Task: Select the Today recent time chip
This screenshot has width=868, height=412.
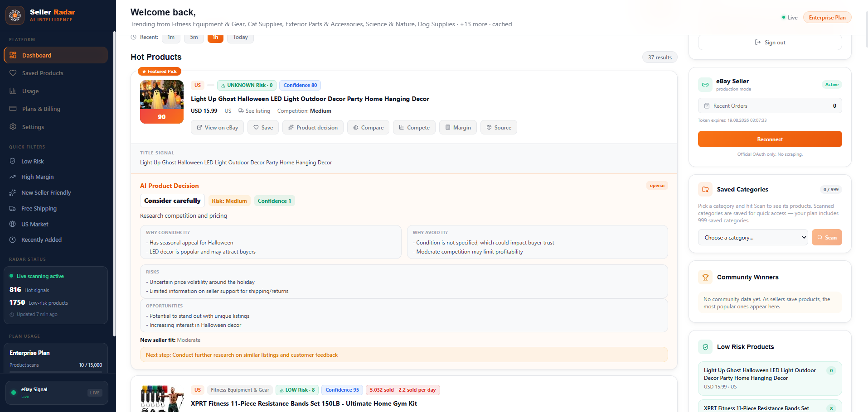Action: click(x=241, y=38)
